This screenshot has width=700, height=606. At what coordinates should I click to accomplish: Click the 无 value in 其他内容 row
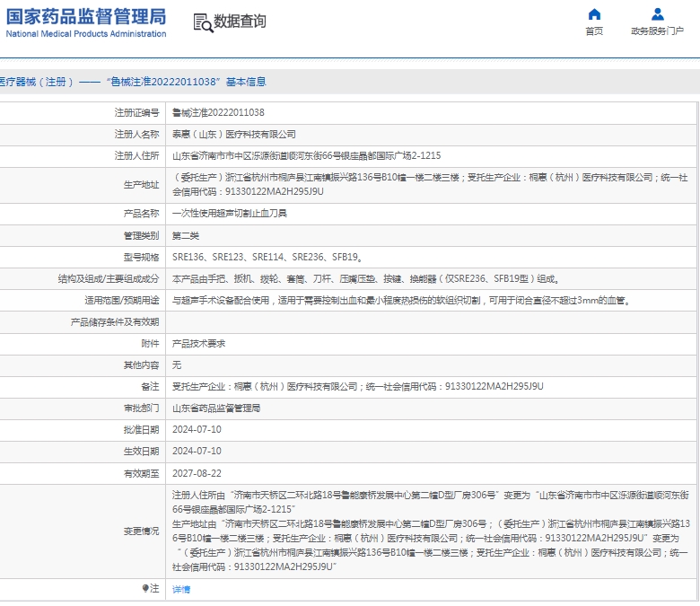click(177, 364)
